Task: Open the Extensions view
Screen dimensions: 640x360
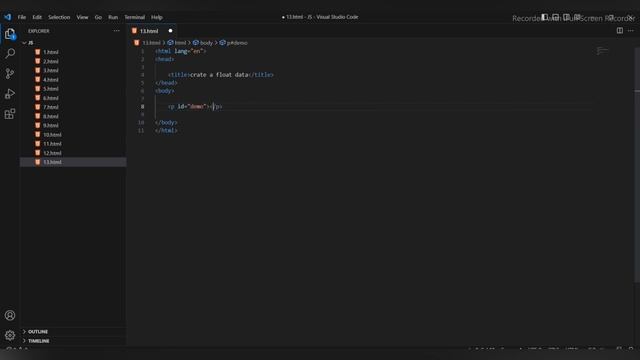Action: pyautogui.click(x=10, y=114)
